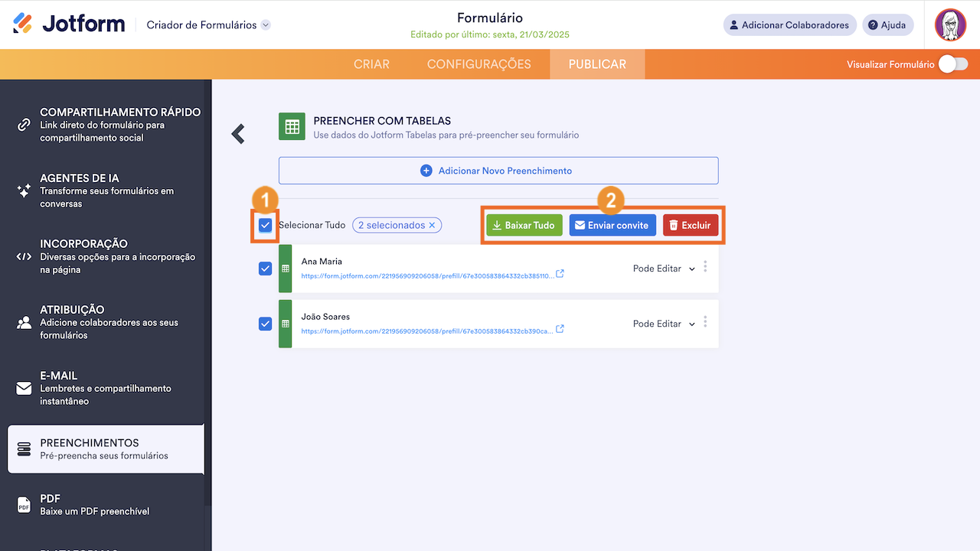
Task: Click the Compartilhamento Rápido link icon
Action: pyautogui.click(x=24, y=125)
